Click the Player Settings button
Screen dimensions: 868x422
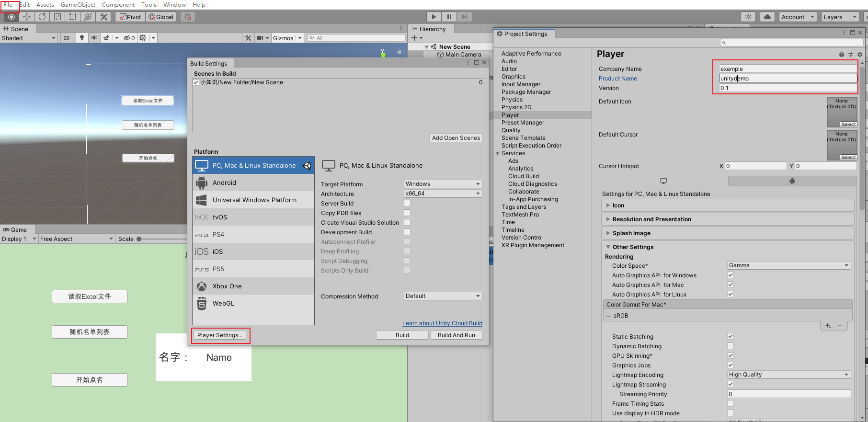[220, 335]
